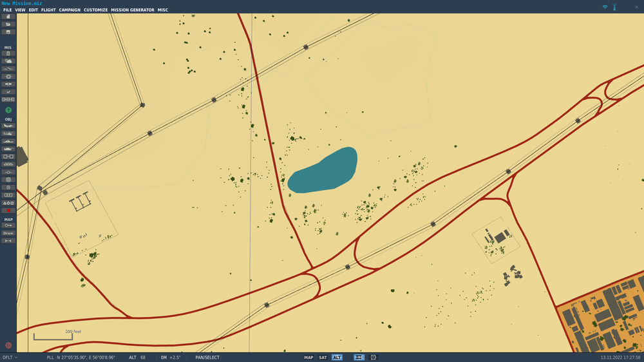
Task: Expand the DFLT dropdown in status bar
Action: click(10, 357)
